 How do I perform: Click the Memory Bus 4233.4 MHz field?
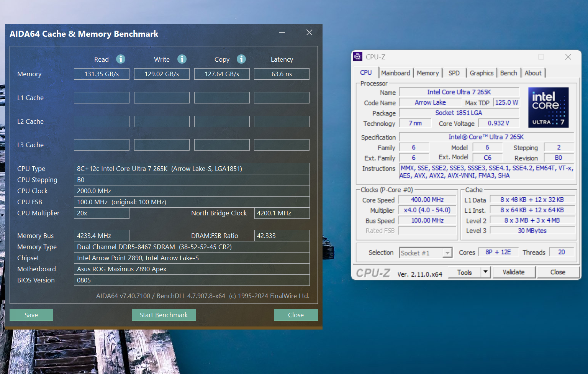click(x=102, y=236)
